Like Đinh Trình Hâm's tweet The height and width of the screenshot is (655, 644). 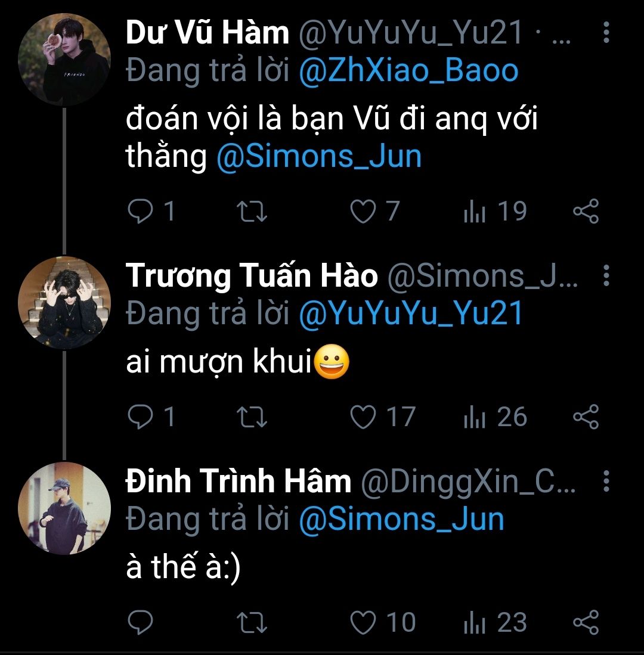[362, 623]
